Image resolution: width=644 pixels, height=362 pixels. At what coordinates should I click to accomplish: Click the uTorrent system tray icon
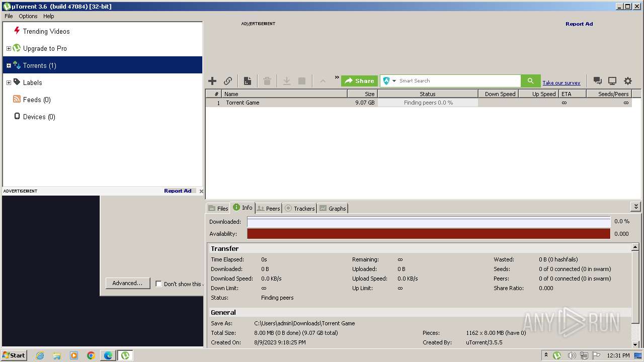tap(557, 355)
